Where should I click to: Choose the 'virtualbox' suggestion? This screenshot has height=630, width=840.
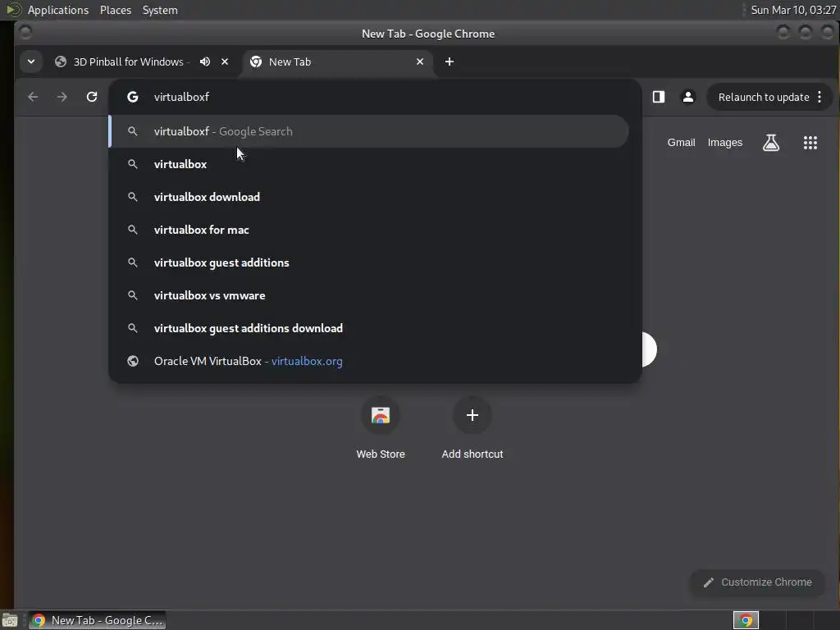(368, 164)
